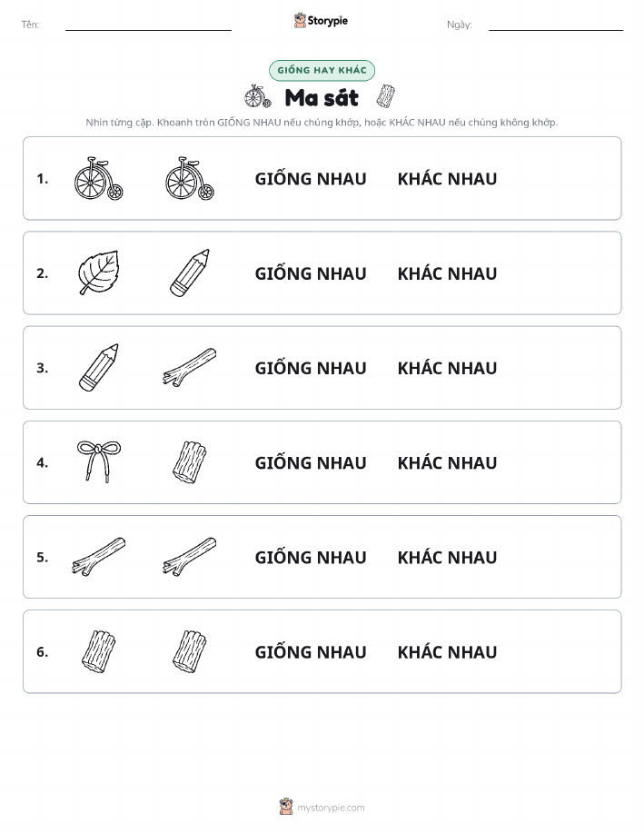
Task: Click the Storypie logo at top
Action: (x=321, y=21)
